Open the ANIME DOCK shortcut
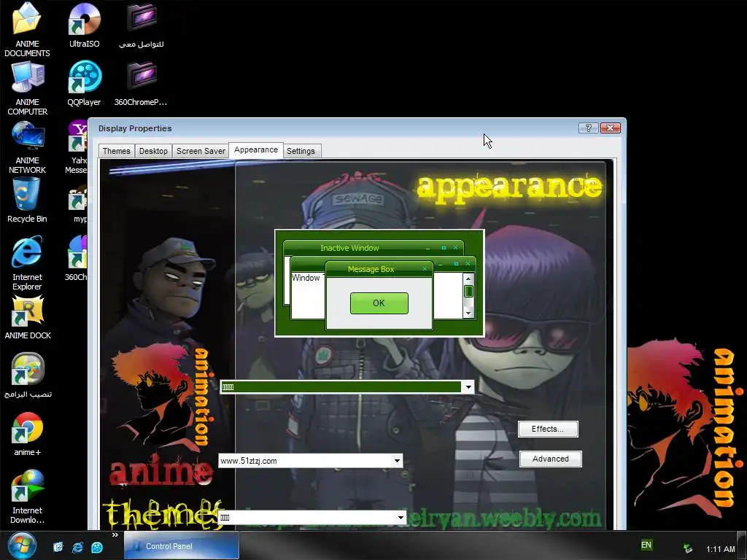Screen dimensions: 747x560 pyautogui.click(x=28, y=317)
